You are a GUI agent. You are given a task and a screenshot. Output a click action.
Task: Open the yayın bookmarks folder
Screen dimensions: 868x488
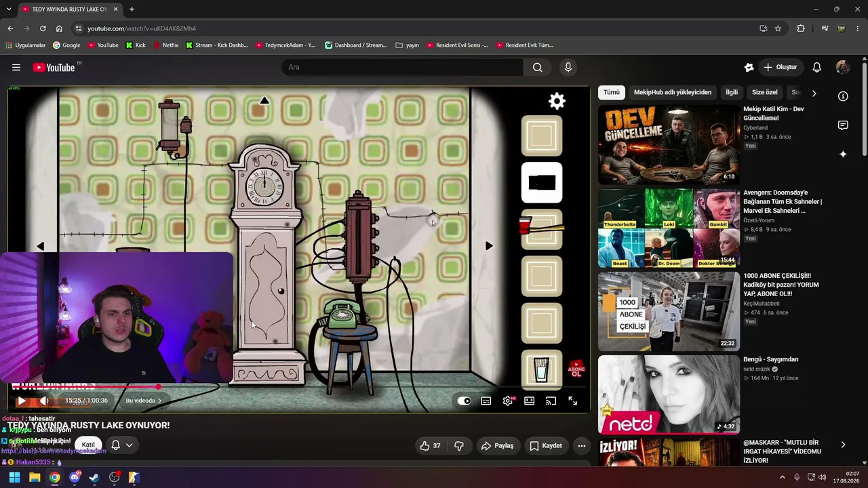tap(407, 45)
